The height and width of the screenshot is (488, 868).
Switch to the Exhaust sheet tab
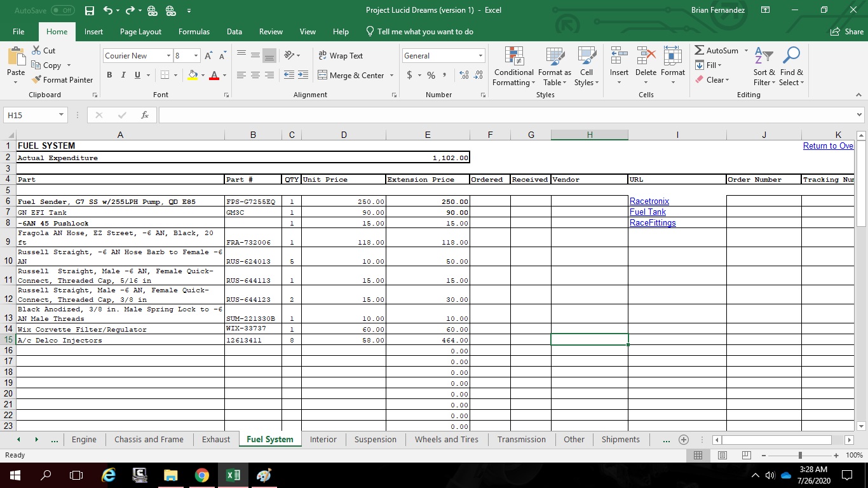(x=216, y=440)
